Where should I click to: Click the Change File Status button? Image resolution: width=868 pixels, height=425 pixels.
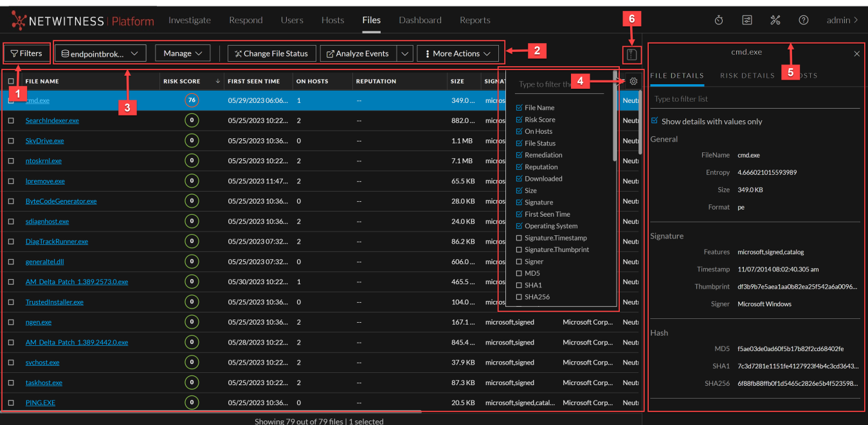(x=271, y=53)
